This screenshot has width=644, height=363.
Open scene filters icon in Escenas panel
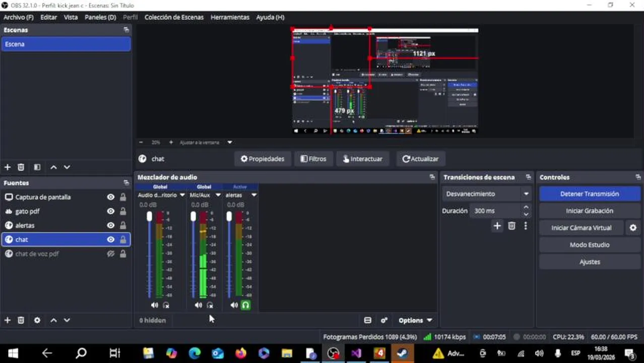pyautogui.click(x=37, y=167)
